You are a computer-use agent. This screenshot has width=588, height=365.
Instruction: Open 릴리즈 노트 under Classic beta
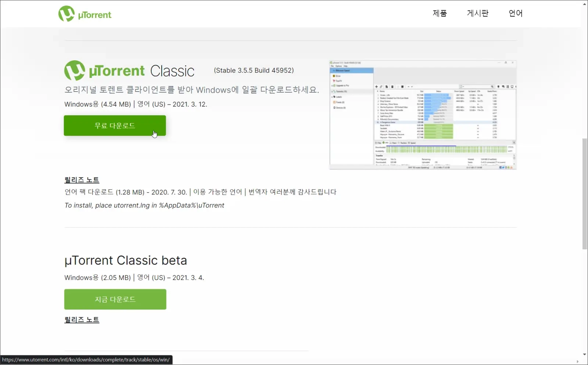click(82, 320)
